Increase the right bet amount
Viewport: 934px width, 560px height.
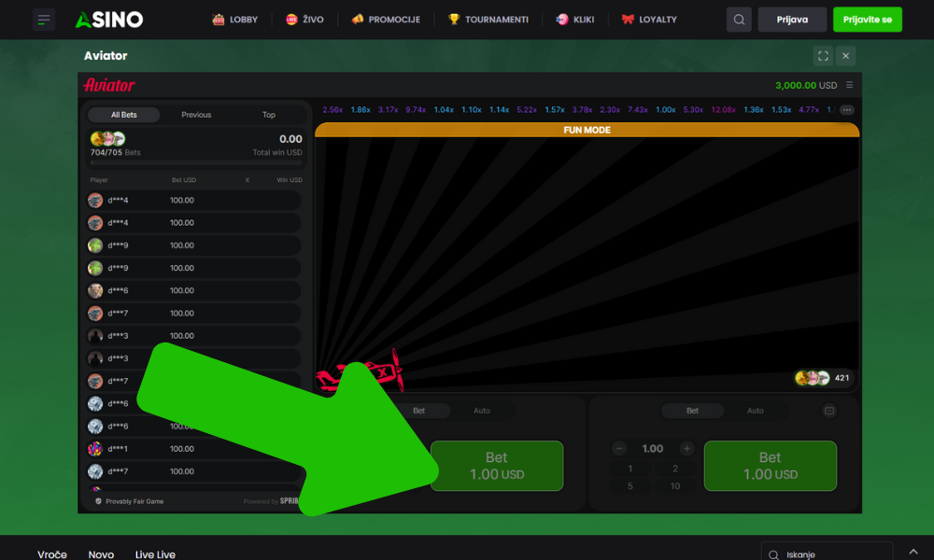686,449
